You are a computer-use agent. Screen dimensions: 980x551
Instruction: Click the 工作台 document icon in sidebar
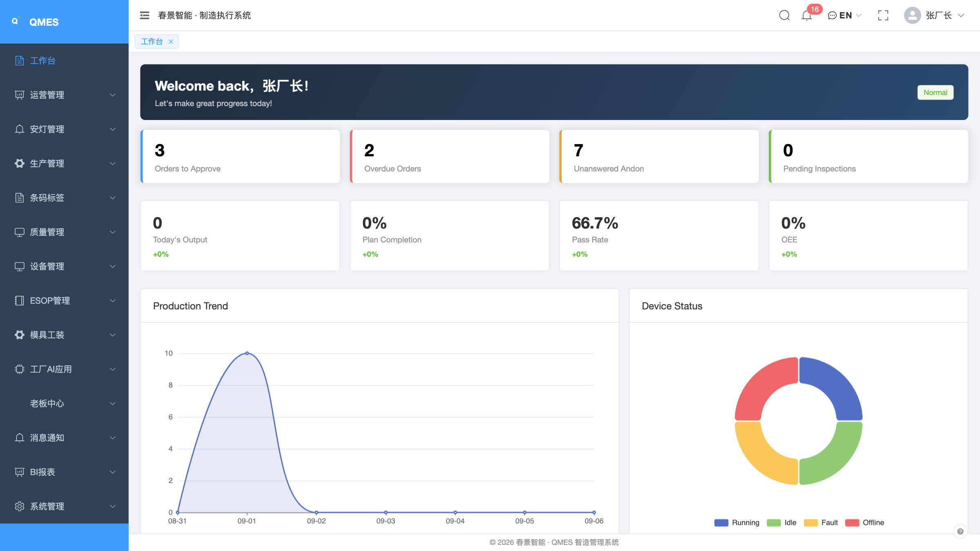click(x=19, y=61)
